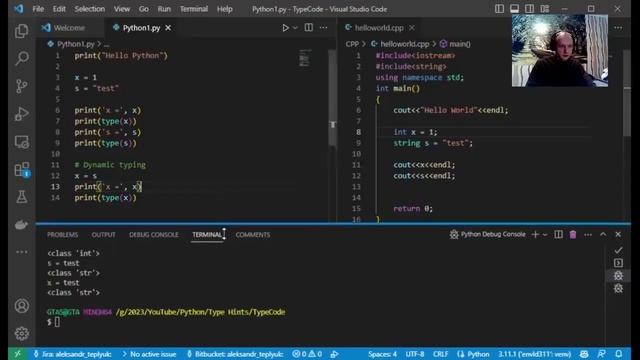This screenshot has width=640, height=360.
Task: Create a new terminal with plus button
Action: 536,234
